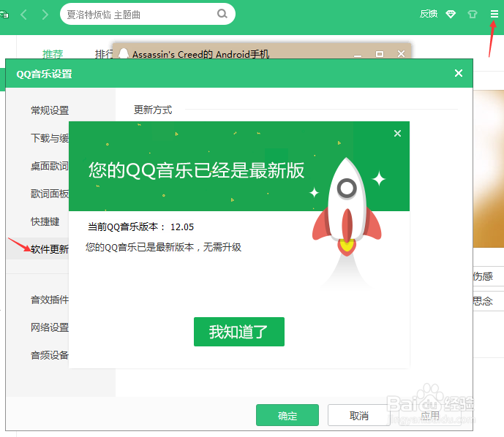Image resolution: width=504 pixels, height=437 pixels.
Task: Click the 确定 button
Action: (287, 415)
